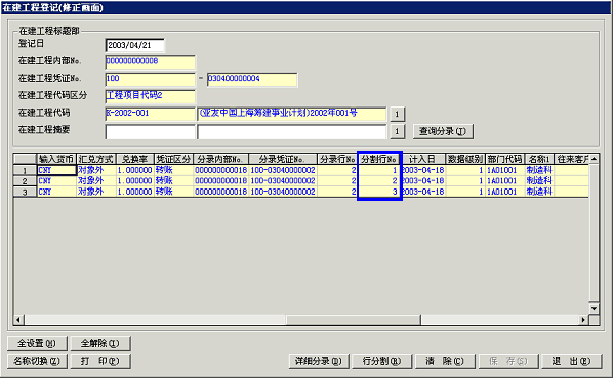Click the 分割行No. column header
The image size is (613, 378).
tap(380, 159)
